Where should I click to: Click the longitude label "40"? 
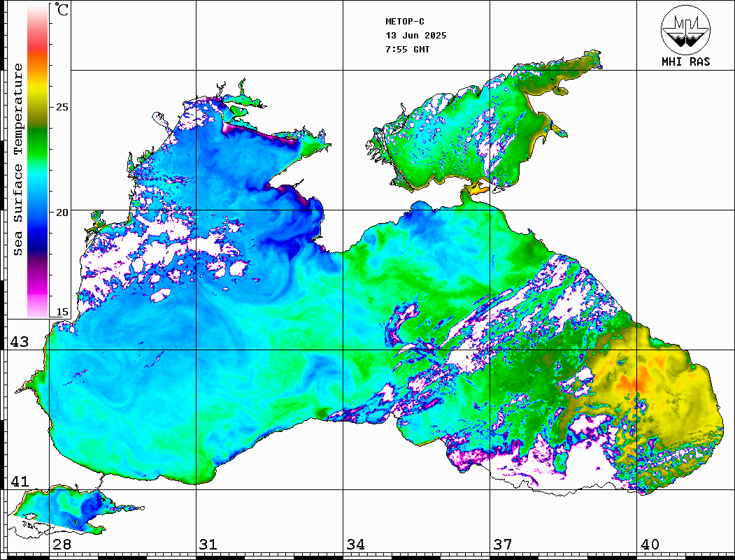[x=650, y=544]
